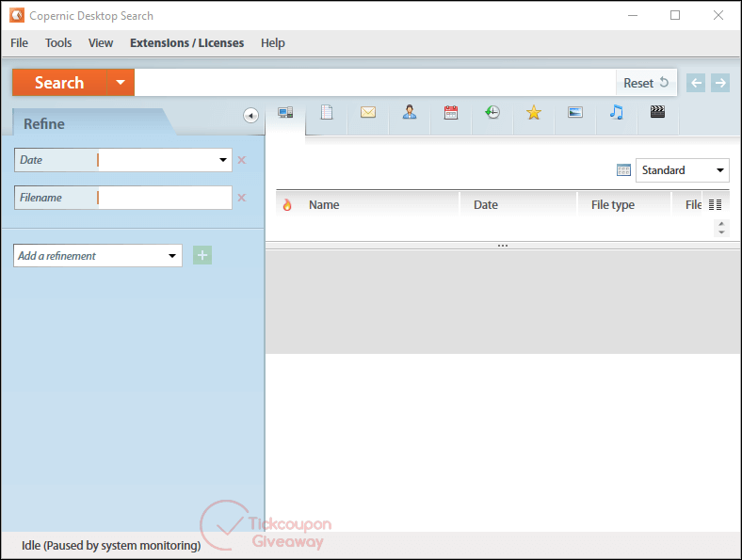Sort results by Name column
The width and height of the screenshot is (742, 560).
point(324,205)
